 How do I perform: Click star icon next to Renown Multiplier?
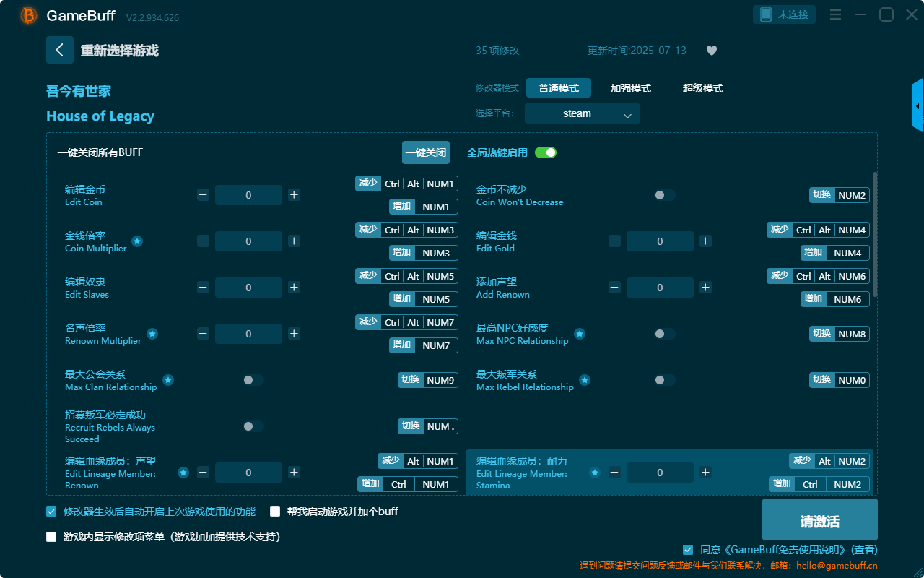[152, 334]
